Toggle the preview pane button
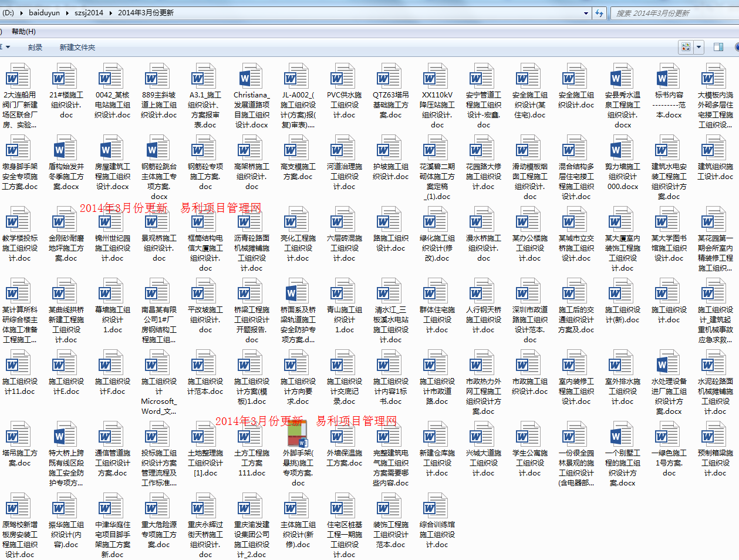This screenshot has height=560, width=739. (718, 47)
